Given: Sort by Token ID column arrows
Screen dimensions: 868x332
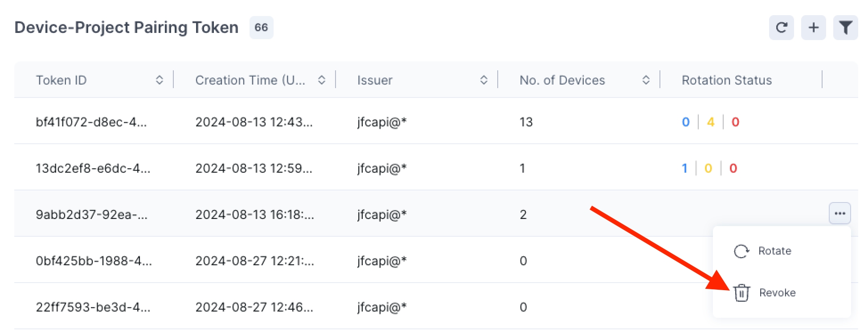Looking at the screenshot, I should (x=159, y=80).
